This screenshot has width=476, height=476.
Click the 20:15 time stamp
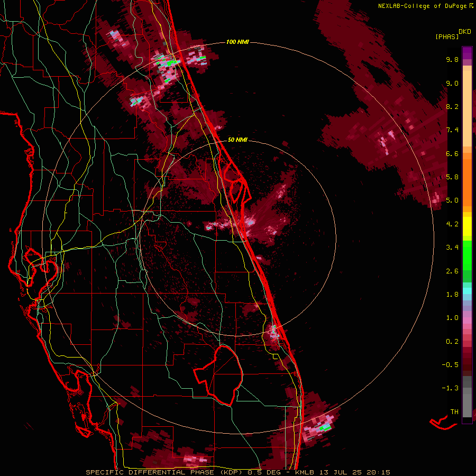pyautogui.click(x=378, y=472)
